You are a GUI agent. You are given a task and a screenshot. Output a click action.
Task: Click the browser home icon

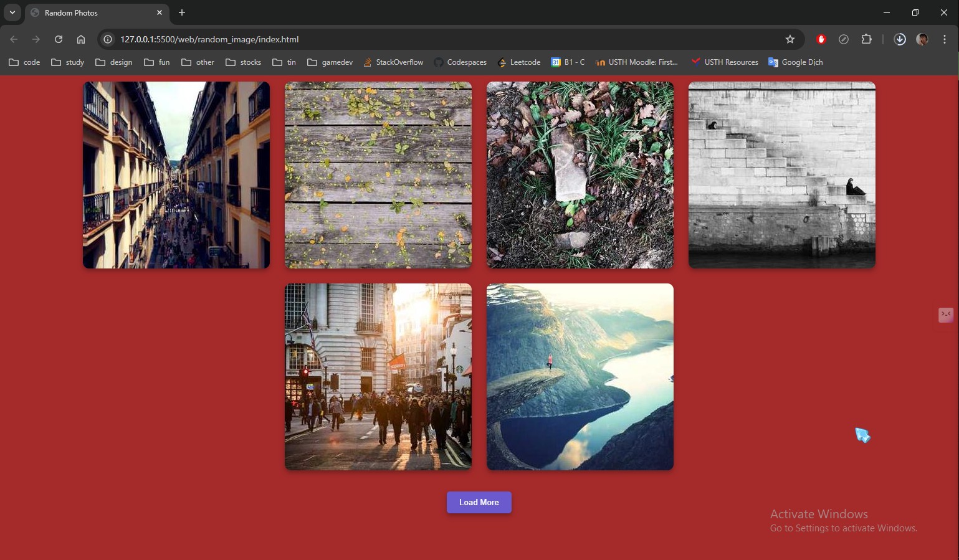pos(81,39)
